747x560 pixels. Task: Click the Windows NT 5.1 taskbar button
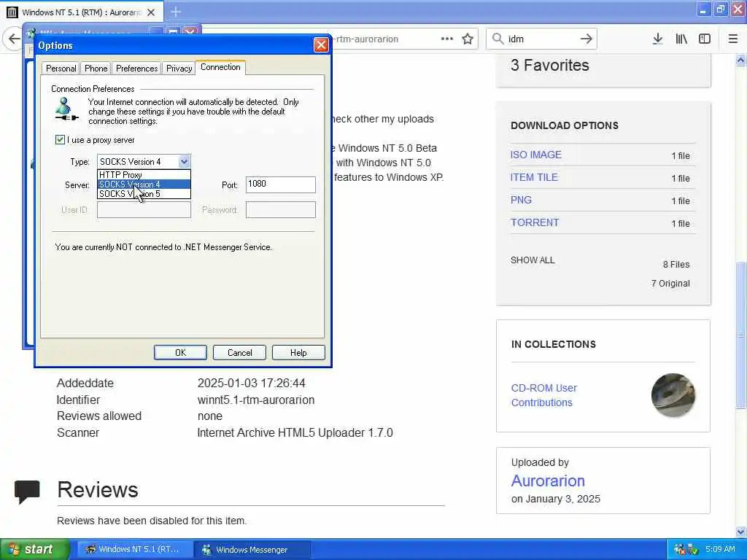136,550
